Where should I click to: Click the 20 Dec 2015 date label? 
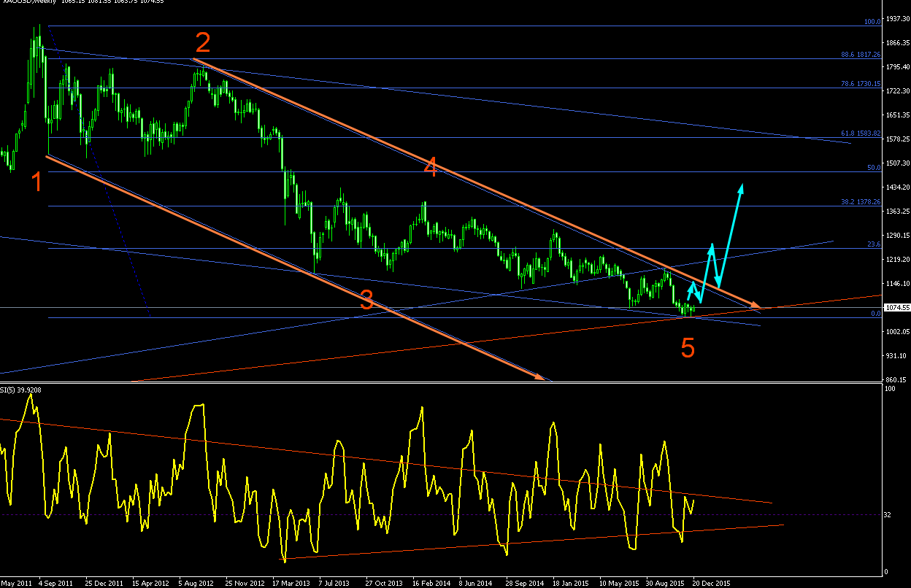coord(712,584)
